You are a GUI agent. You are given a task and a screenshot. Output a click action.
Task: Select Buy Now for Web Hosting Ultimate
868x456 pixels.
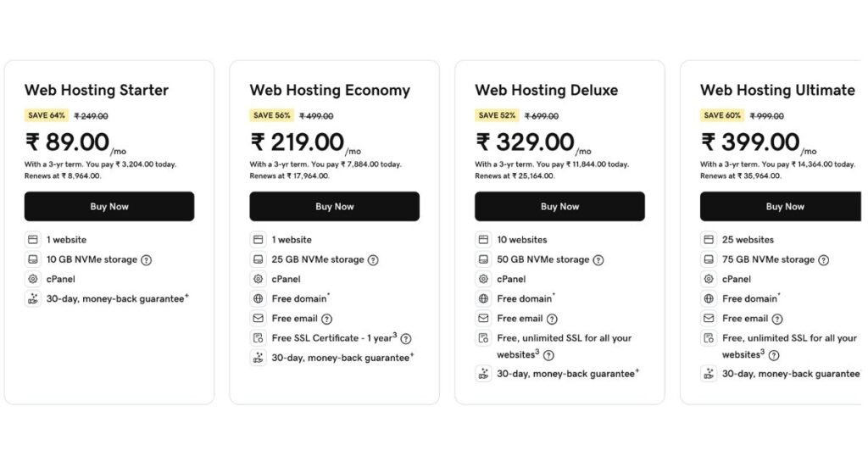784,206
